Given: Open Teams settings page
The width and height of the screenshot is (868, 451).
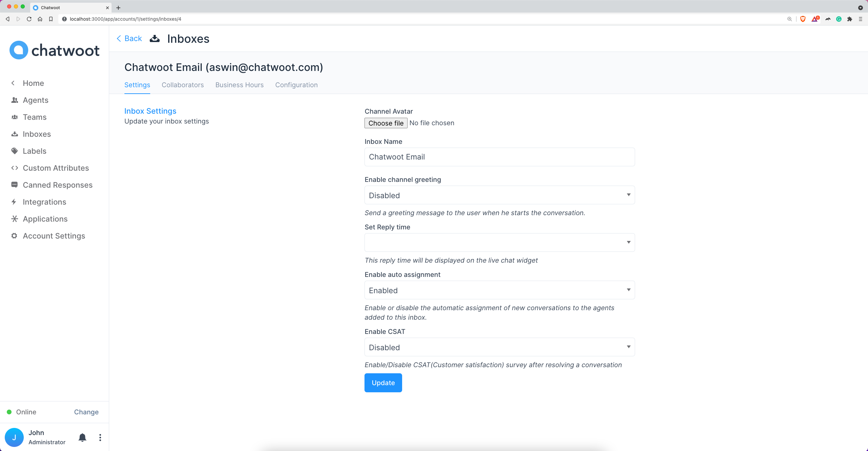Looking at the screenshot, I should 35,117.
